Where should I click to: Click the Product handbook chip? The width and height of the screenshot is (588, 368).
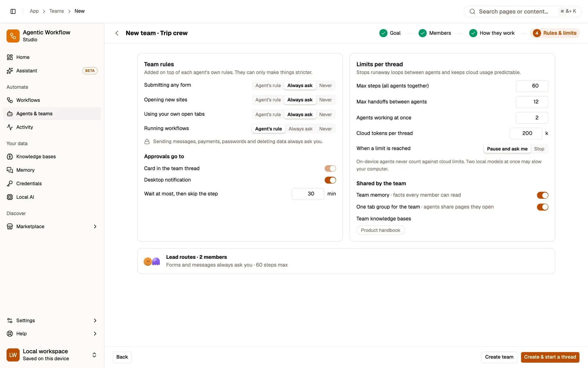pos(380,230)
